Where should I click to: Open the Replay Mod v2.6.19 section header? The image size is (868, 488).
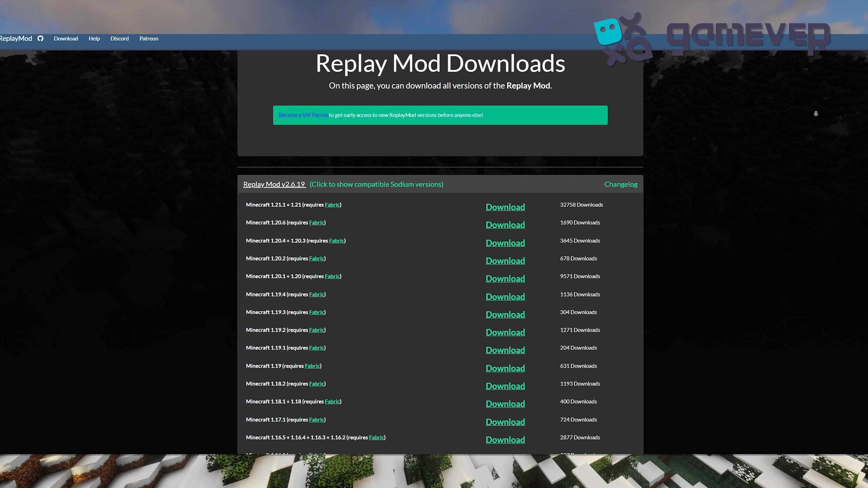(x=274, y=184)
